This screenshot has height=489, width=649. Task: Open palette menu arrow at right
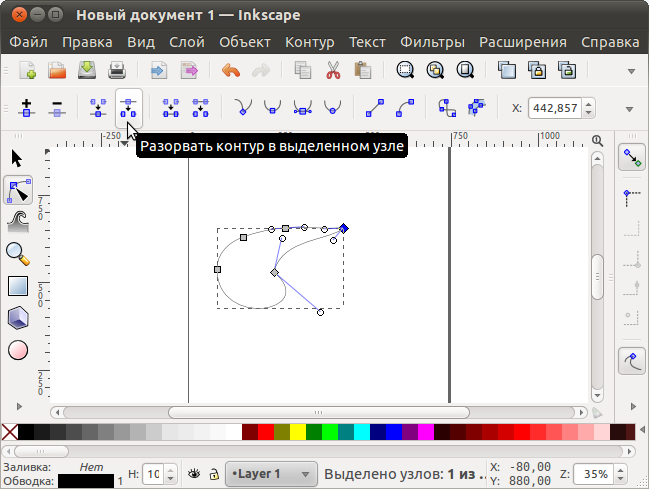tap(642, 430)
